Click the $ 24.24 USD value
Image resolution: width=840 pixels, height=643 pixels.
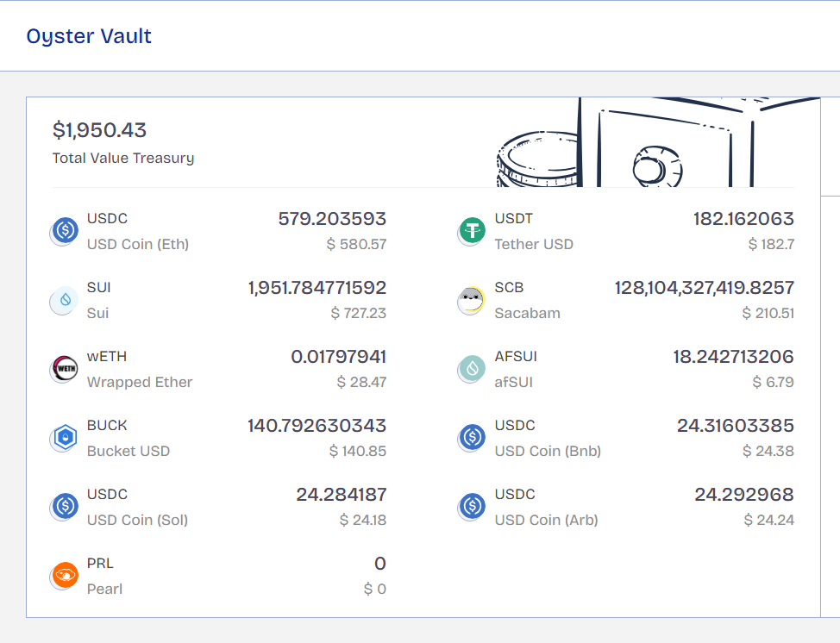[x=768, y=521]
